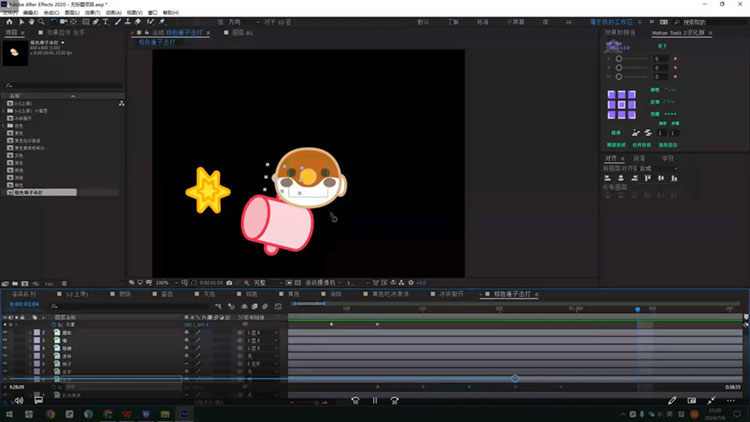Toggle visibility of the third layer

click(6, 348)
